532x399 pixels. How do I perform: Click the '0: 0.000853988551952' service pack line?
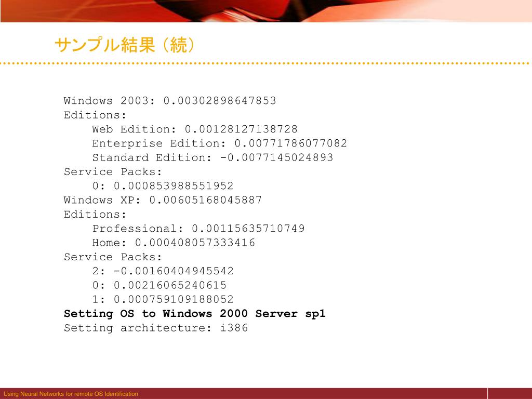pos(163,186)
